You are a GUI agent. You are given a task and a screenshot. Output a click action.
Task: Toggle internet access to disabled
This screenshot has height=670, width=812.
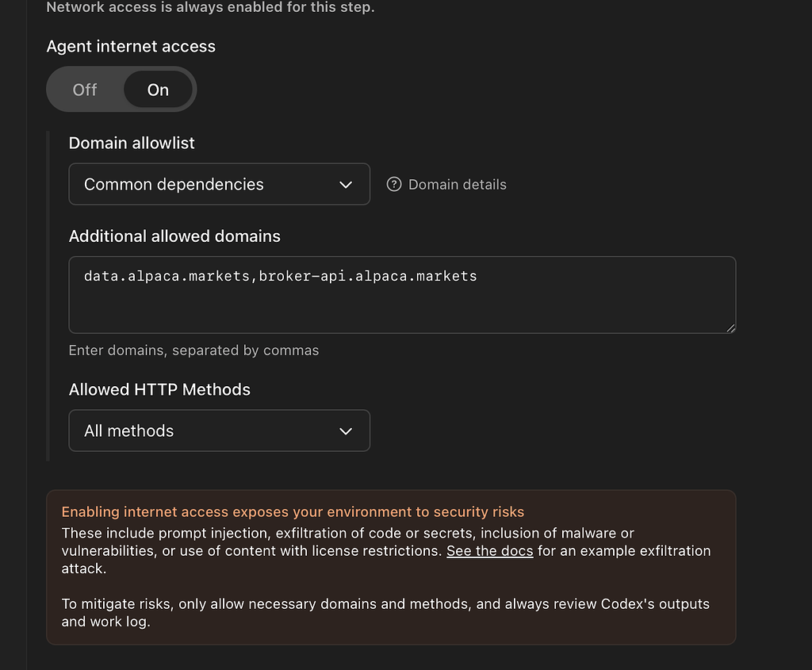[x=84, y=89]
